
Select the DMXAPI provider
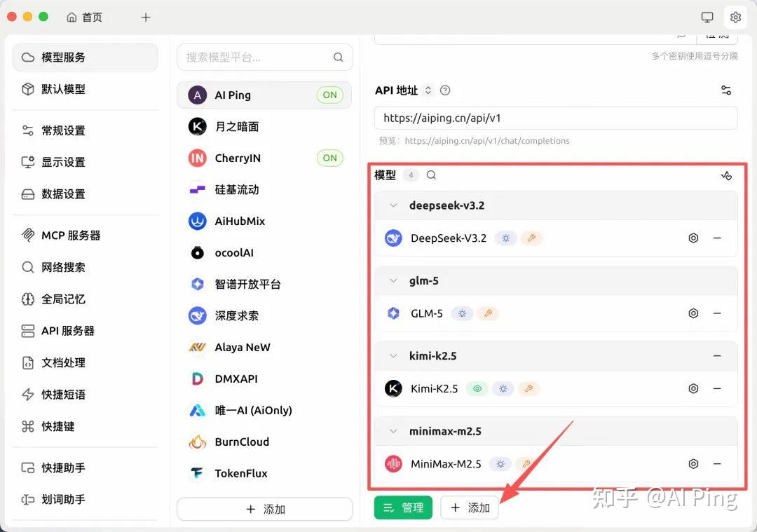coord(264,379)
